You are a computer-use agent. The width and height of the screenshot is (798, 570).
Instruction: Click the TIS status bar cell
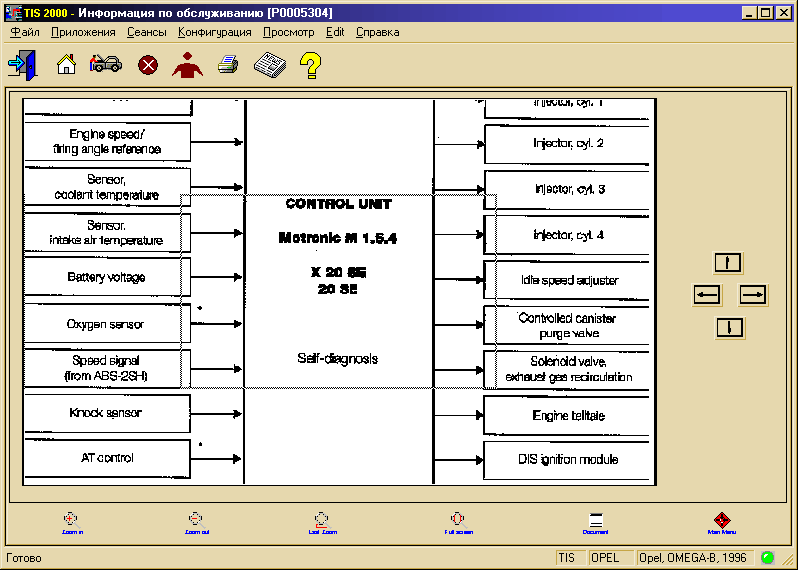click(571, 558)
